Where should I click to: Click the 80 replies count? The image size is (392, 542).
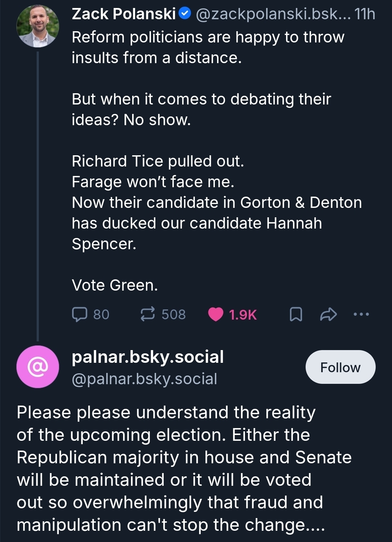point(101,315)
